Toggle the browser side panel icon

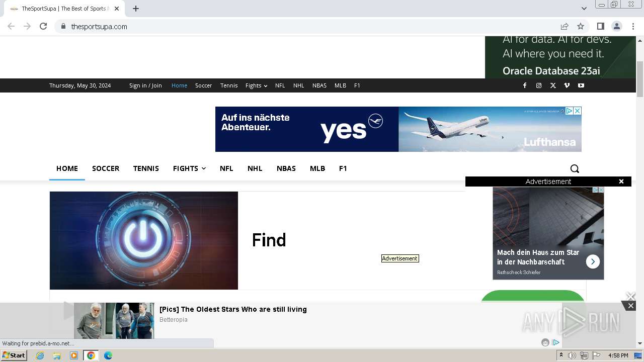(600, 26)
